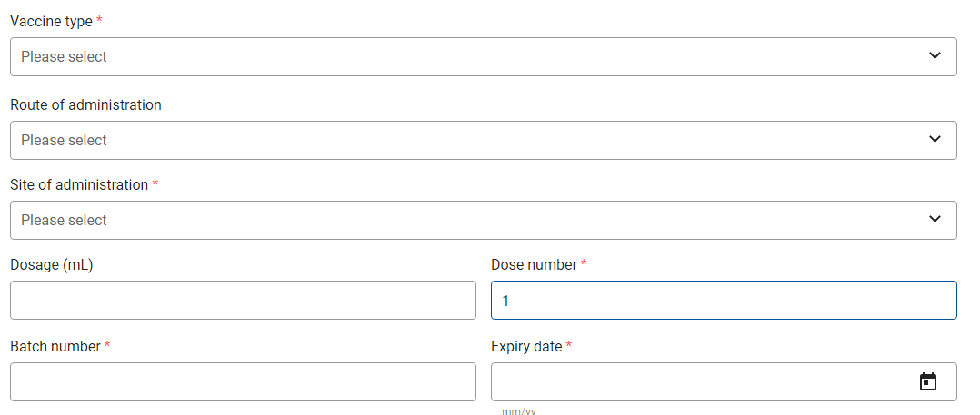
Task: Click the Dose number label
Action: tap(534, 265)
